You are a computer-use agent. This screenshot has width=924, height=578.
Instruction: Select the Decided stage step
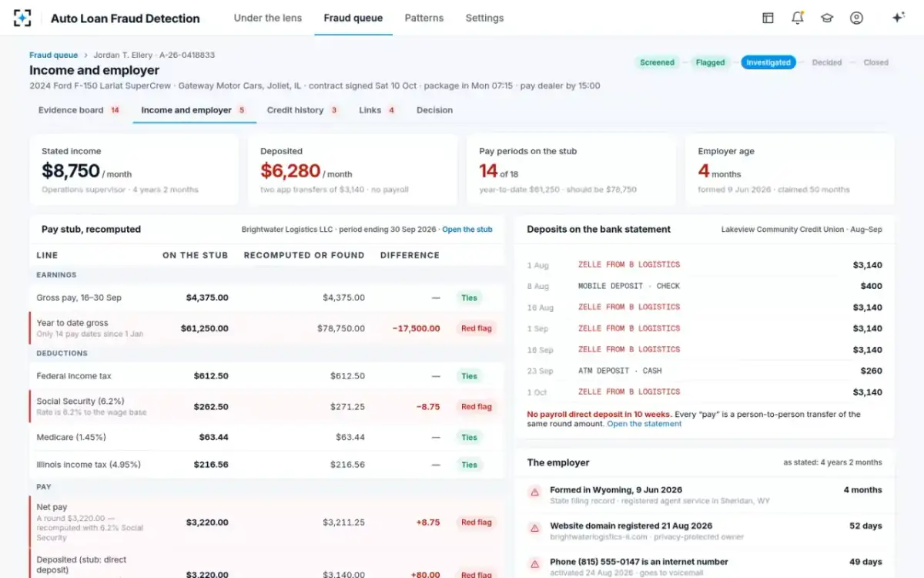[x=826, y=62]
